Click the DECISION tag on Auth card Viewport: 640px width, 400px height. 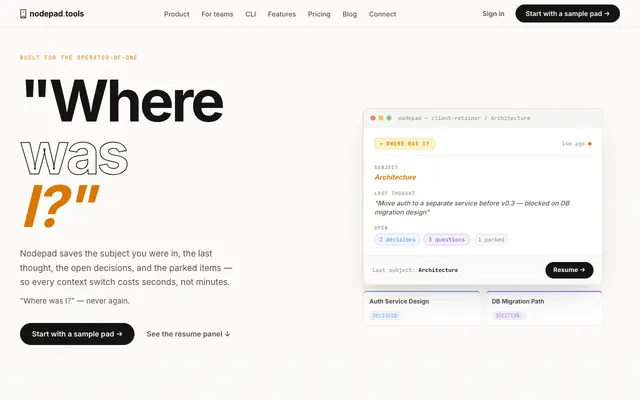[x=385, y=316]
